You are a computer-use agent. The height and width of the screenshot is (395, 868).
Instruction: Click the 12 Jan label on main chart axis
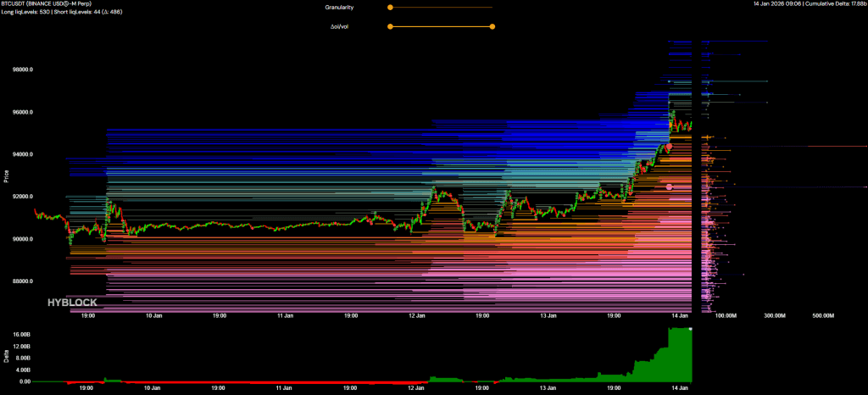[x=416, y=315]
